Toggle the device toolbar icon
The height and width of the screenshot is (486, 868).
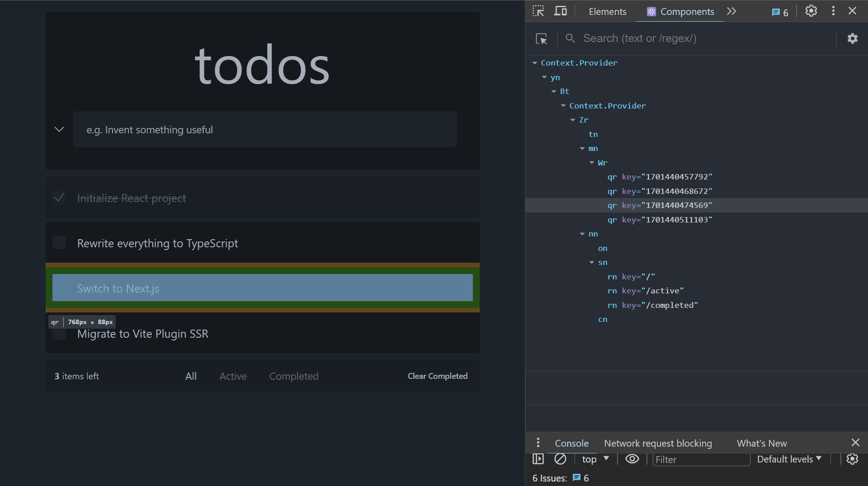561,11
